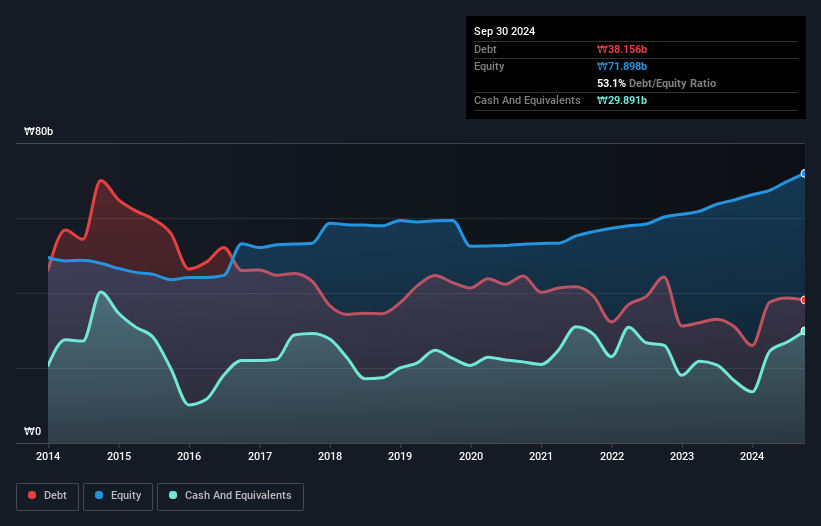
Task: Click the red Debt endpoint marker
Action: 804,300
